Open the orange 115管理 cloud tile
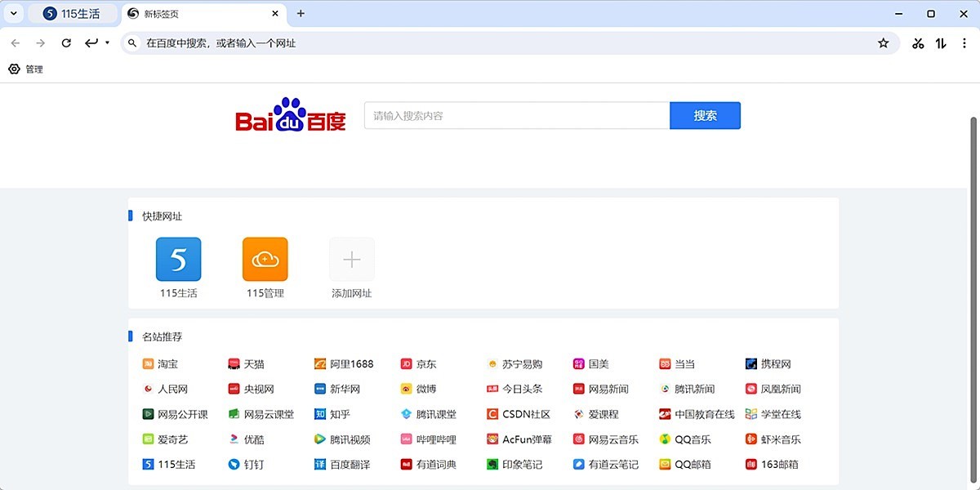The height and width of the screenshot is (490, 980). pyautogui.click(x=265, y=260)
